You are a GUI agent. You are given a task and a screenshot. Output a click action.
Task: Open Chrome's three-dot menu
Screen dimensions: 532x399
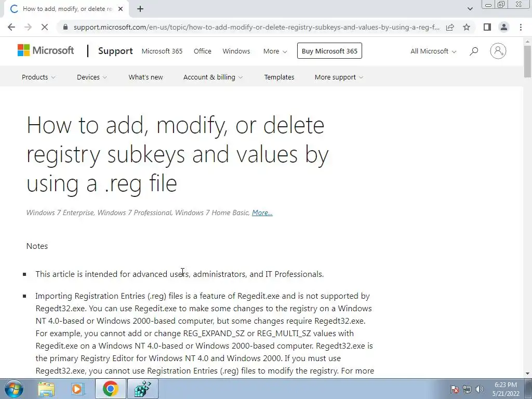(521, 27)
